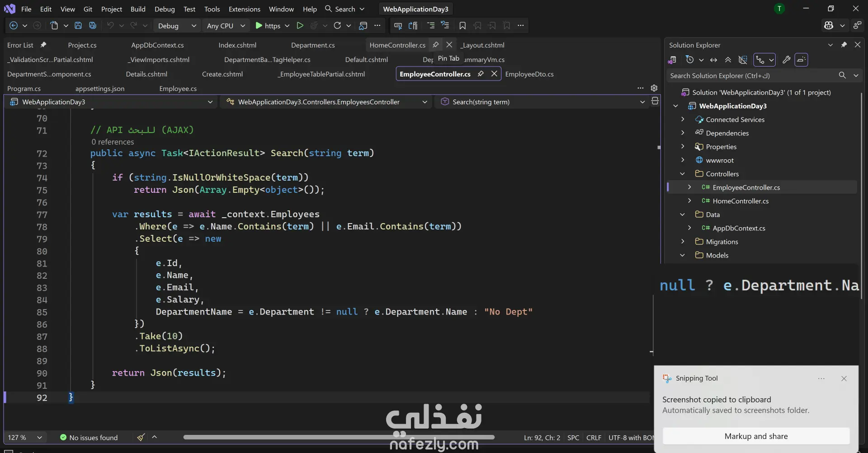
Task: Open the Build menu
Action: pos(138,9)
